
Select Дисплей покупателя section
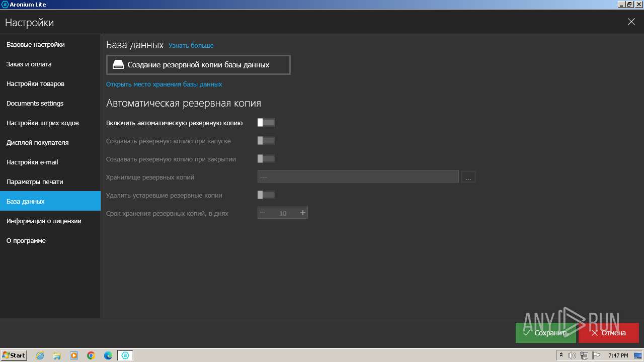(x=50, y=143)
